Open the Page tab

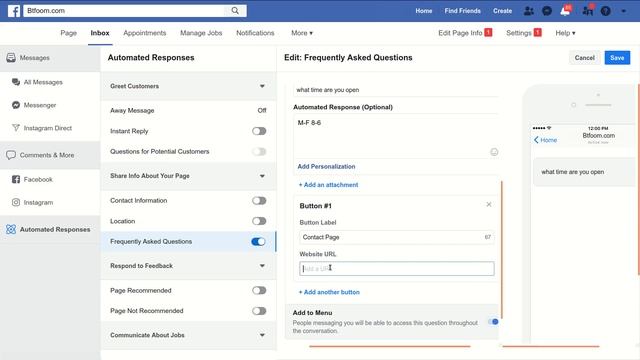(x=69, y=33)
